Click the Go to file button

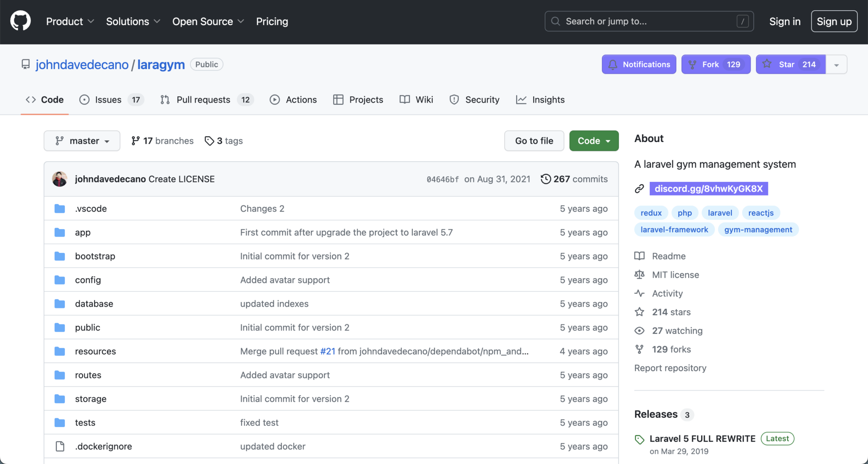534,140
